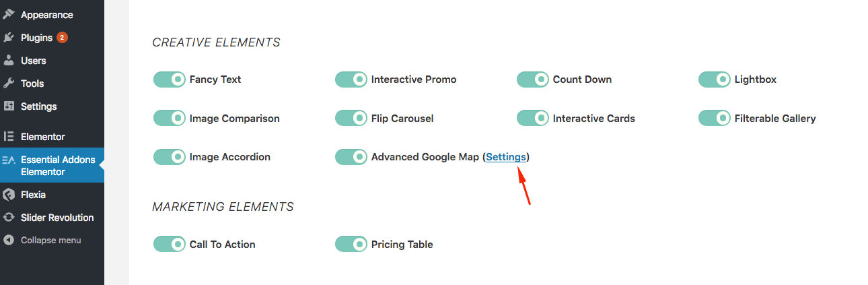
Task: Click the Slider Revolution refresh icon
Action: click(x=9, y=218)
